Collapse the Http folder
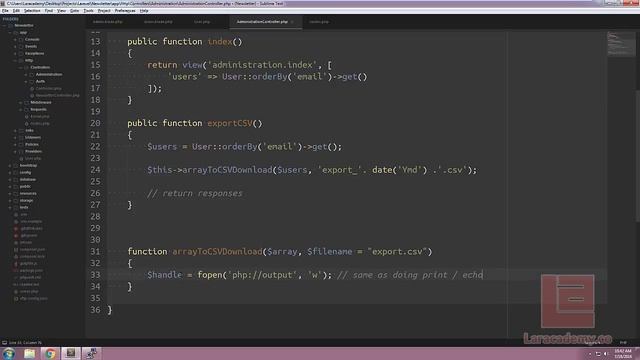Image resolution: width=640 pixels, height=360 pixels. click(16, 60)
